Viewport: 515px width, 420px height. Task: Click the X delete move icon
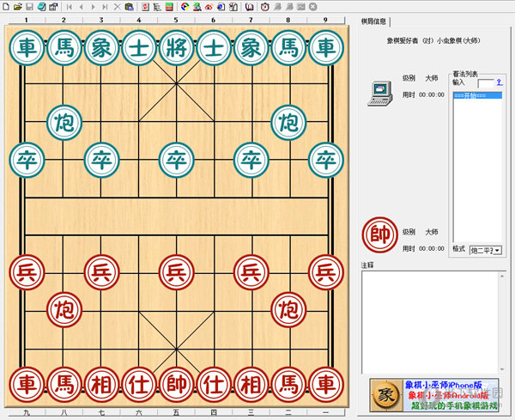[118, 7]
